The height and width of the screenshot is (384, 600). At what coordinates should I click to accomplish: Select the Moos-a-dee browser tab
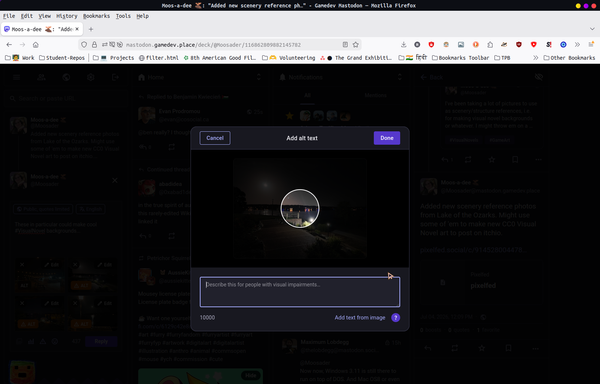pyautogui.click(x=42, y=29)
